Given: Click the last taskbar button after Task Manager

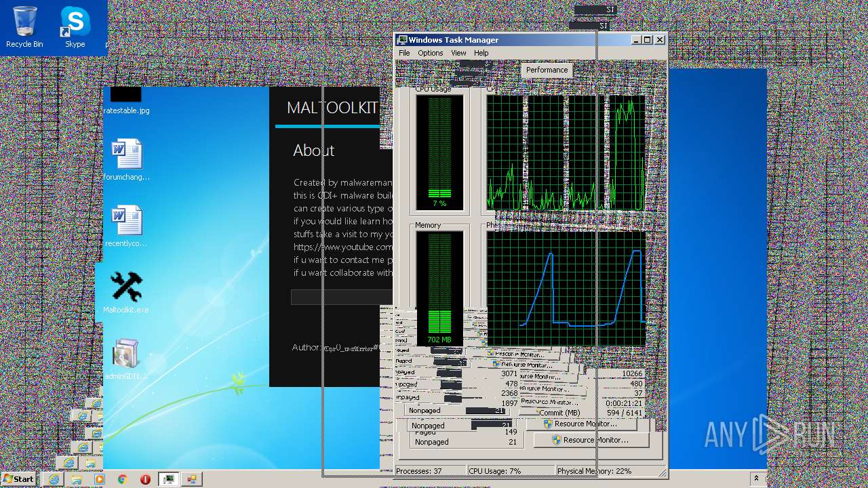Looking at the screenshot, I should (192, 479).
